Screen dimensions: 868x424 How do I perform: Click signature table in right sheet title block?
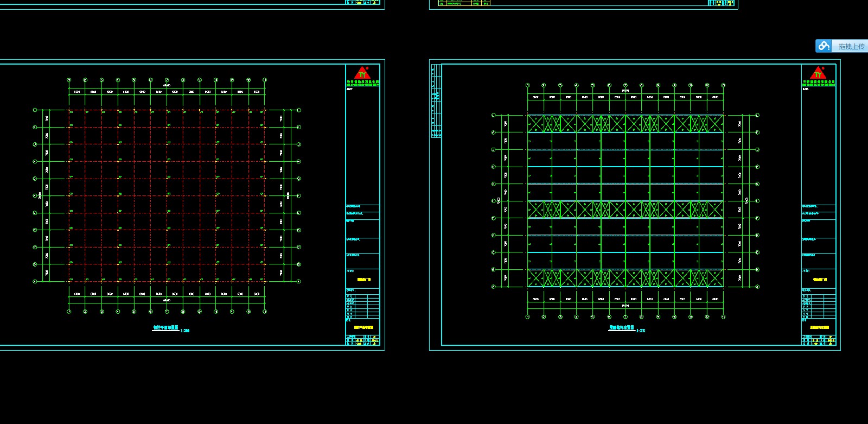(818, 306)
